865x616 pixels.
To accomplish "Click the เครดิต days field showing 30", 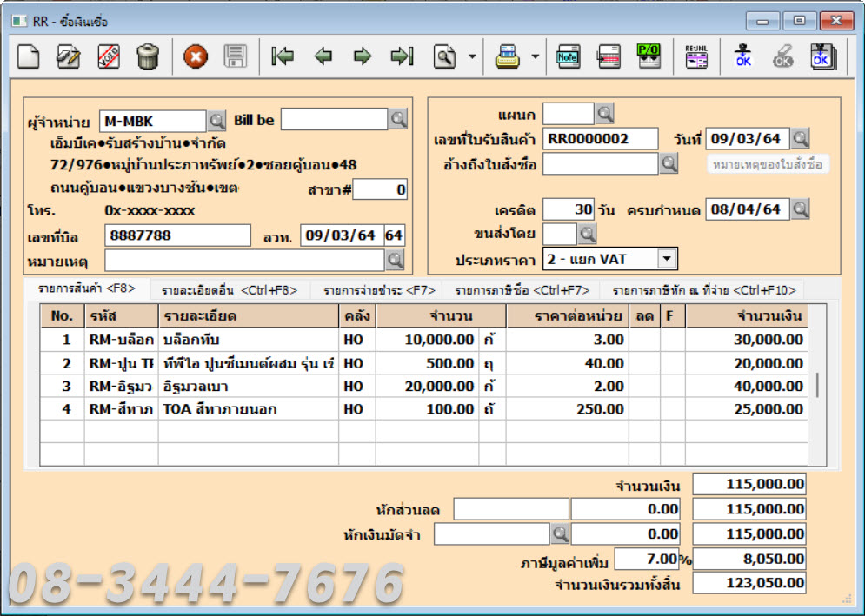I will tap(569, 209).
